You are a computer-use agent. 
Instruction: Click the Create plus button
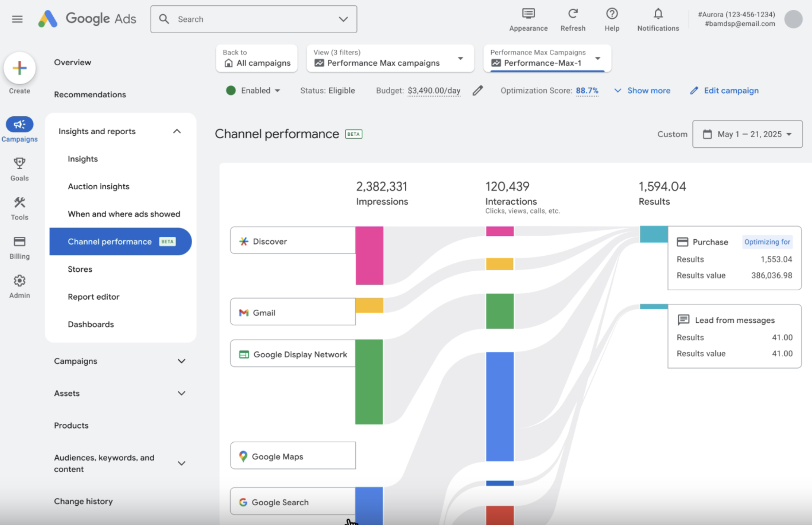[x=19, y=68]
